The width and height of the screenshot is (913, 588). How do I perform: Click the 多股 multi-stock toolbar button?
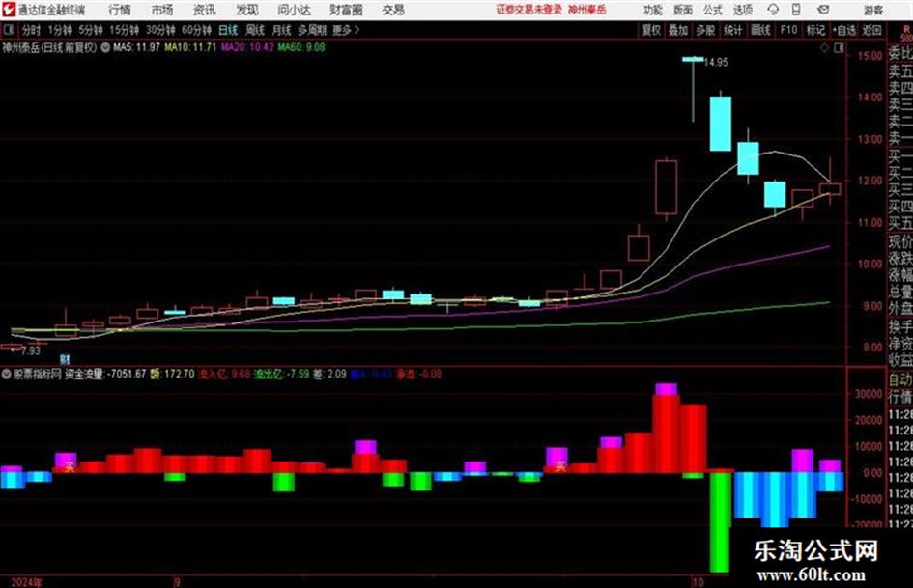[705, 30]
